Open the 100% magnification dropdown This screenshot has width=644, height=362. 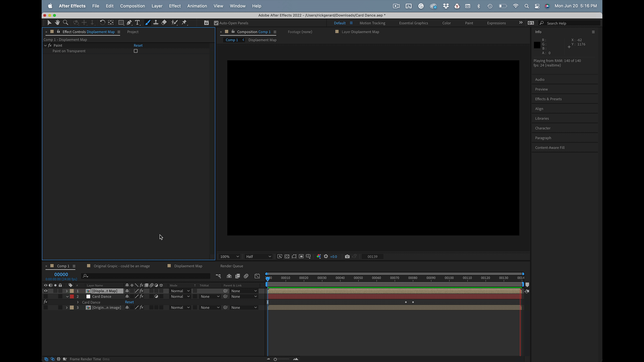click(x=229, y=256)
